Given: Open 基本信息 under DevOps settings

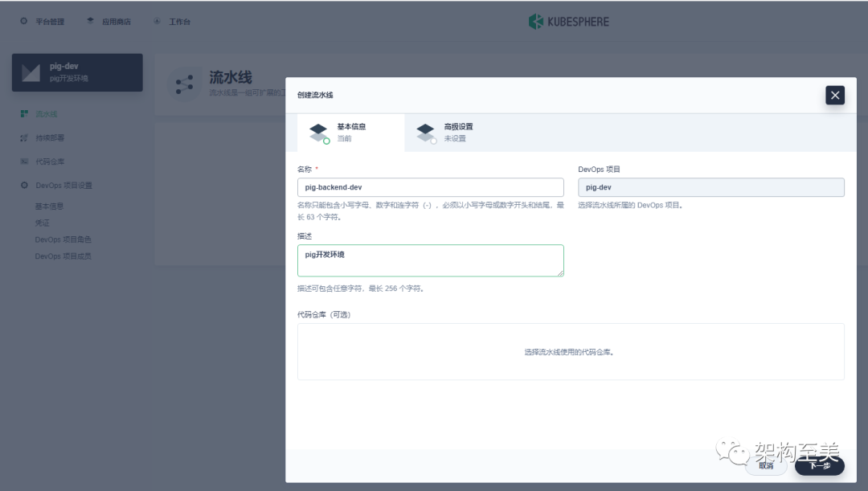Looking at the screenshot, I should point(49,206).
